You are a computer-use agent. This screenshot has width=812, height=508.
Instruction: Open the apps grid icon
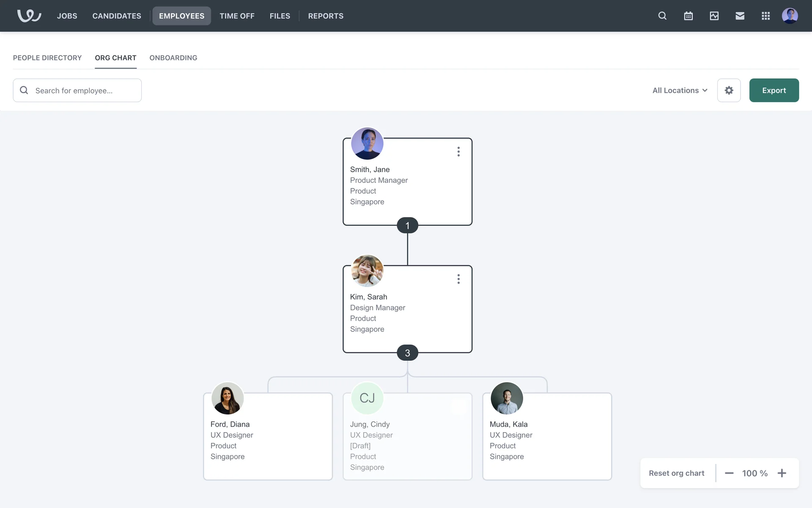pyautogui.click(x=765, y=16)
